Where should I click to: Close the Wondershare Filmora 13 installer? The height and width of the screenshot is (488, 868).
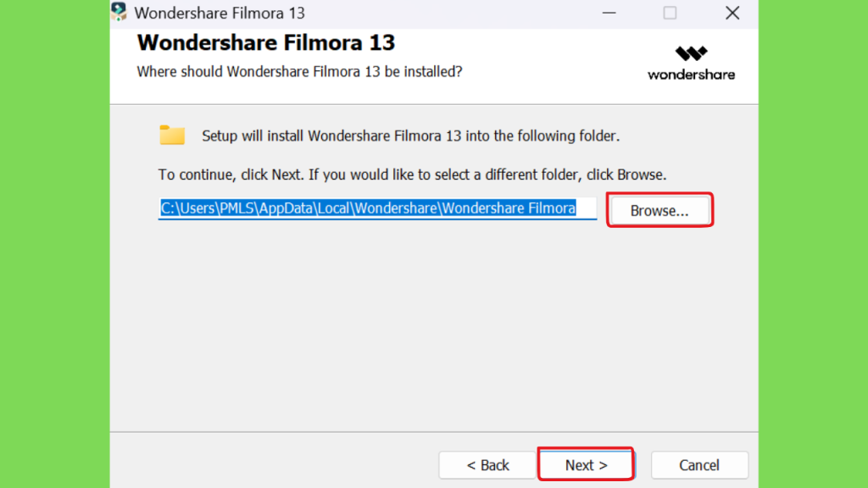pyautogui.click(x=732, y=13)
